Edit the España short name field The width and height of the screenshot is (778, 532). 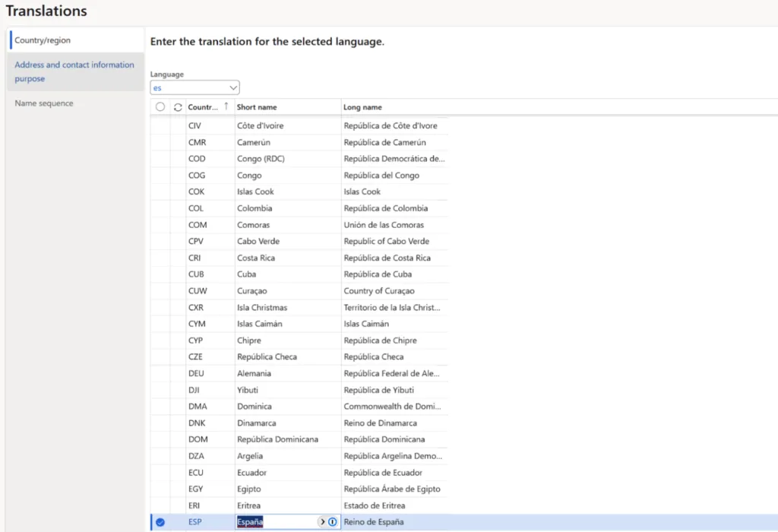274,522
